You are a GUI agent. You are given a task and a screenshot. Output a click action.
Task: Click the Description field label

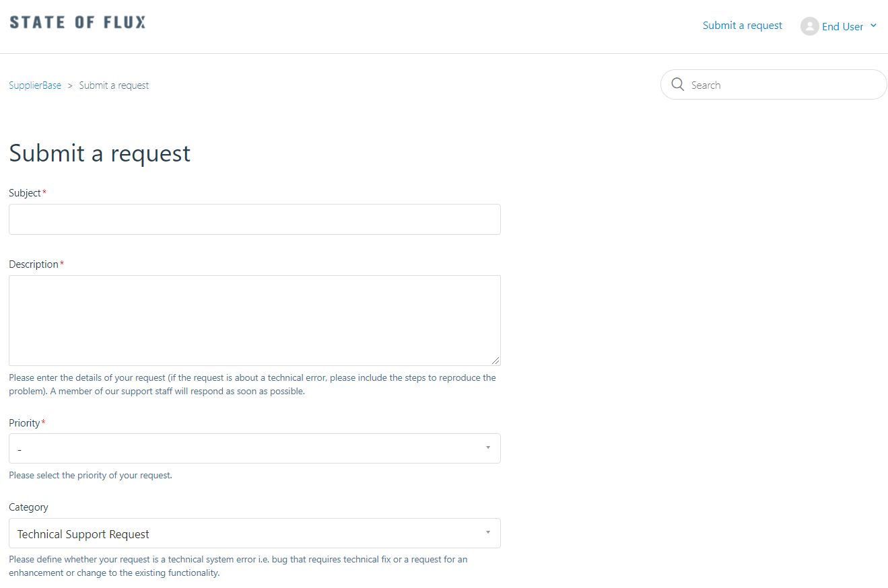tap(34, 264)
